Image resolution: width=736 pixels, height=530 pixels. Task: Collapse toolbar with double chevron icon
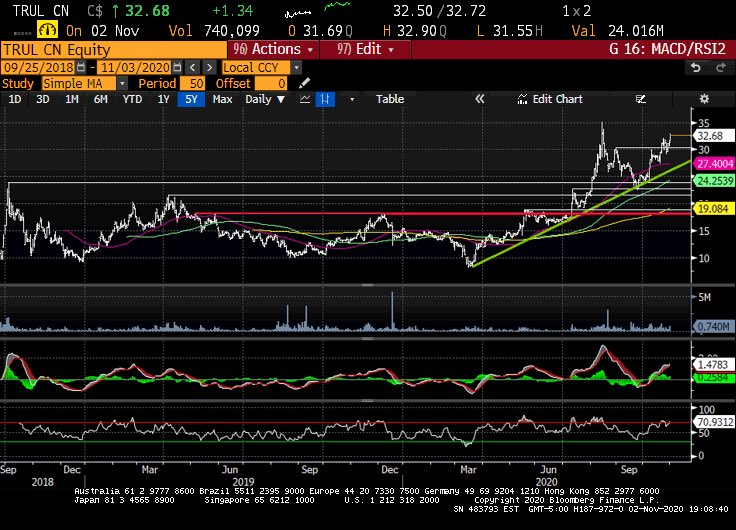[x=479, y=99]
